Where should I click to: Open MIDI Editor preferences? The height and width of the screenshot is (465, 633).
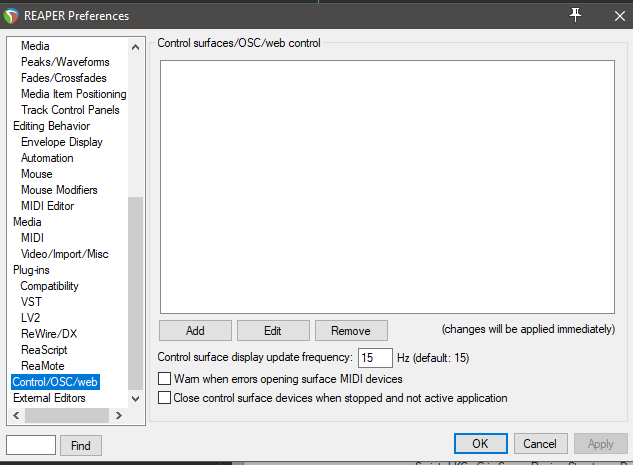[x=48, y=206]
